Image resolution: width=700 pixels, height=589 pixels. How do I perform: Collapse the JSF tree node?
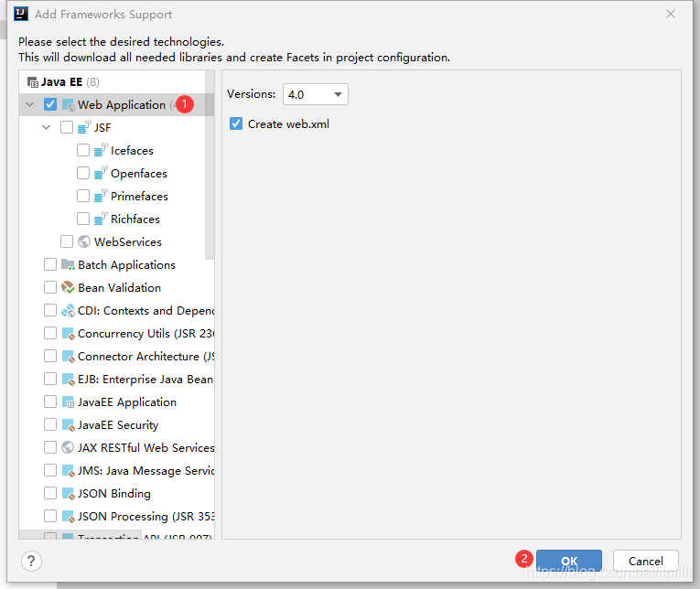click(47, 128)
